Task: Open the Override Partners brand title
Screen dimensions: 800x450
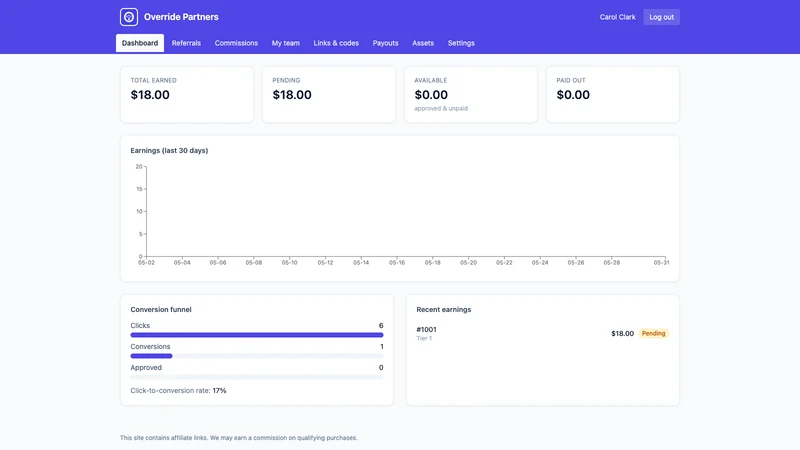Action: click(x=181, y=17)
